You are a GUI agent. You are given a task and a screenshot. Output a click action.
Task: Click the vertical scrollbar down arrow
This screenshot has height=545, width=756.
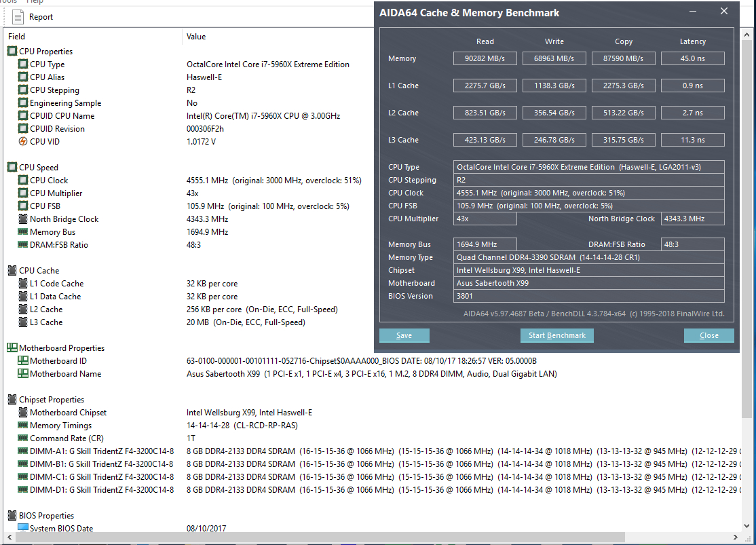pos(747,526)
